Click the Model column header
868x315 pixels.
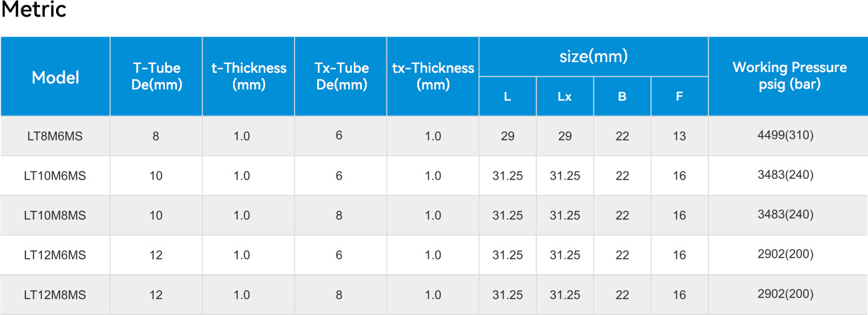[55, 77]
